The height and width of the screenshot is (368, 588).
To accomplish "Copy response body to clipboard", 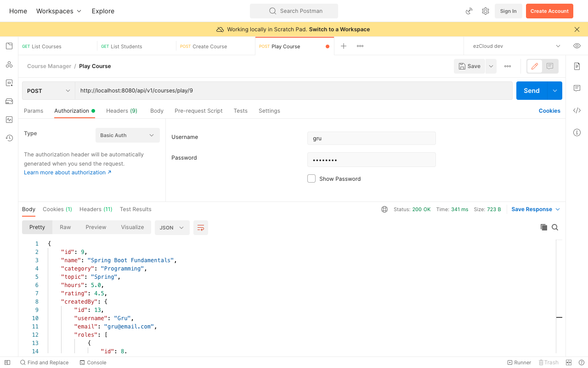I will [544, 227].
